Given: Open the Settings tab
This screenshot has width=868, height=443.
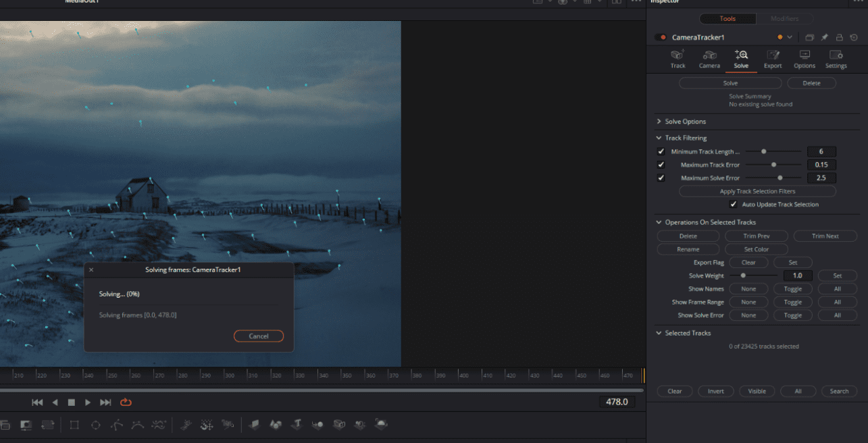Looking at the screenshot, I should 836,59.
